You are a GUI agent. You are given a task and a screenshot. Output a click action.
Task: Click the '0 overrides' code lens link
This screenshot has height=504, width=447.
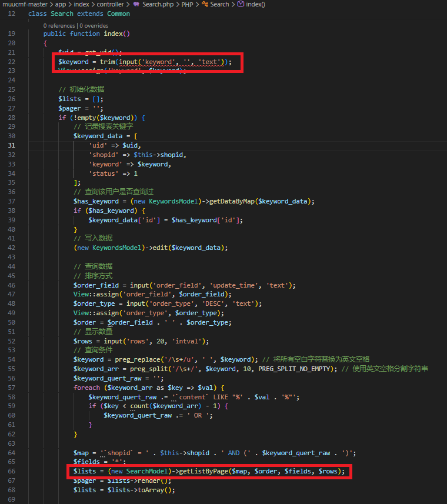coord(94,25)
